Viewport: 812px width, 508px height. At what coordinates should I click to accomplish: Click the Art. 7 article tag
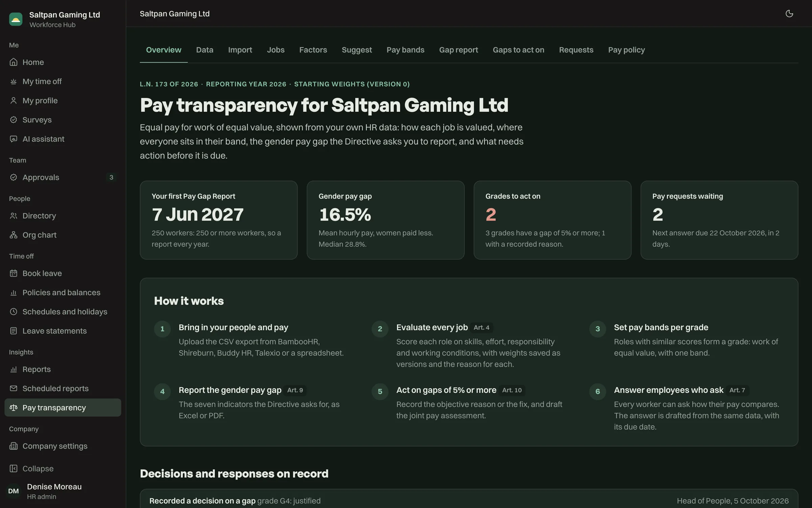tap(737, 390)
